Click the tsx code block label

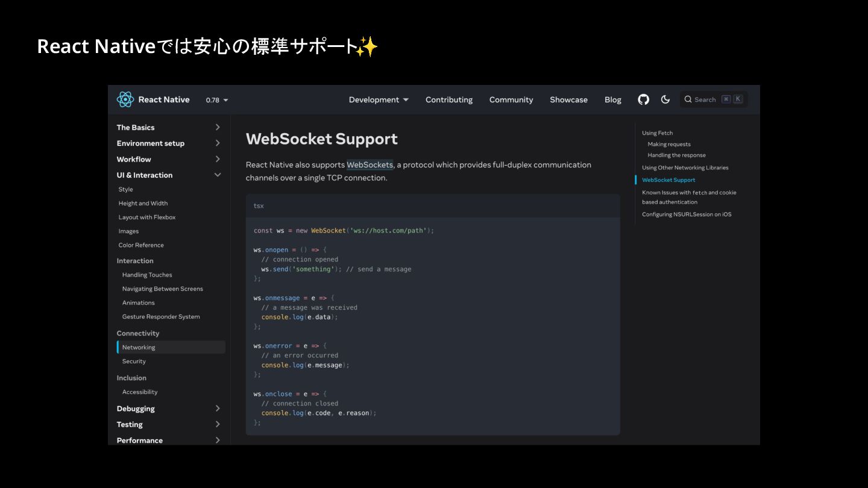(259, 205)
